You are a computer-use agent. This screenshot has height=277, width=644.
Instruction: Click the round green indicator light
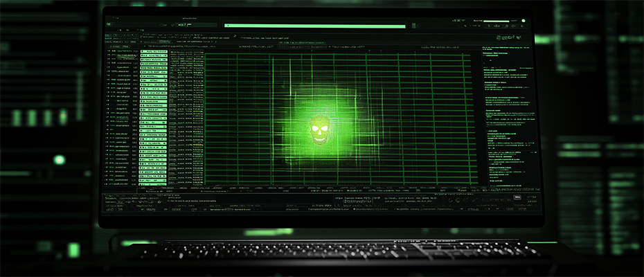click(x=524, y=21)
